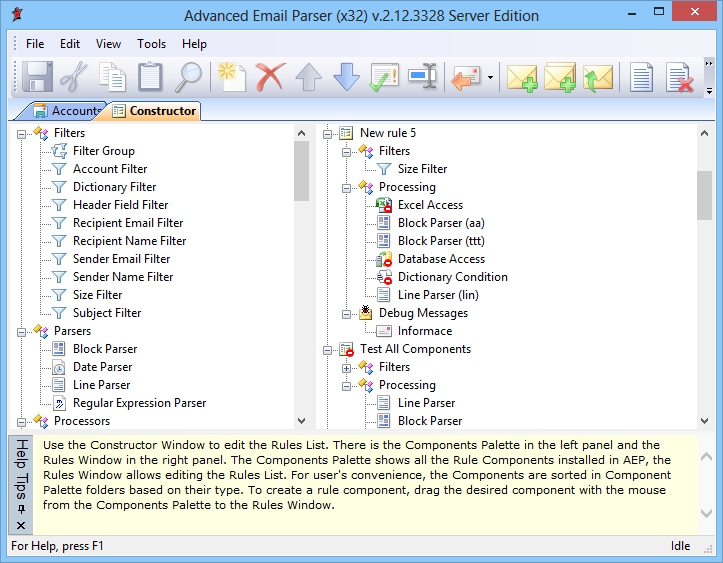723x563 pixels.
Task: Select Block Parser (ttt) item
Action: 441,241
